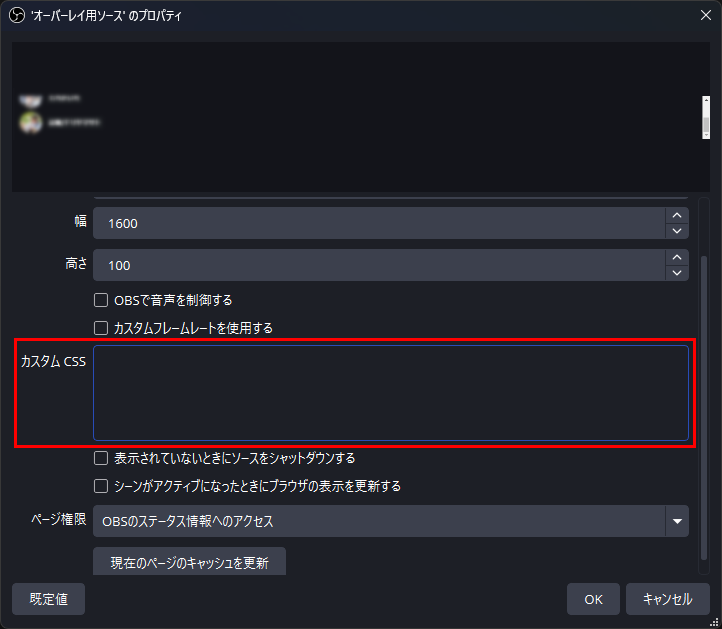This screenshot has width=722, height=629.
Task: Open the ページ権限 dropdown arrow
Action: point(677,521)
